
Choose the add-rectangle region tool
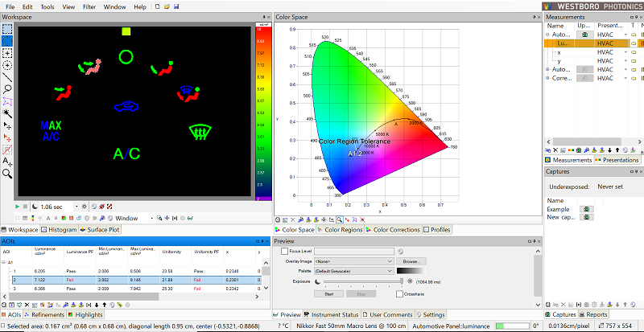pos(7,53)
